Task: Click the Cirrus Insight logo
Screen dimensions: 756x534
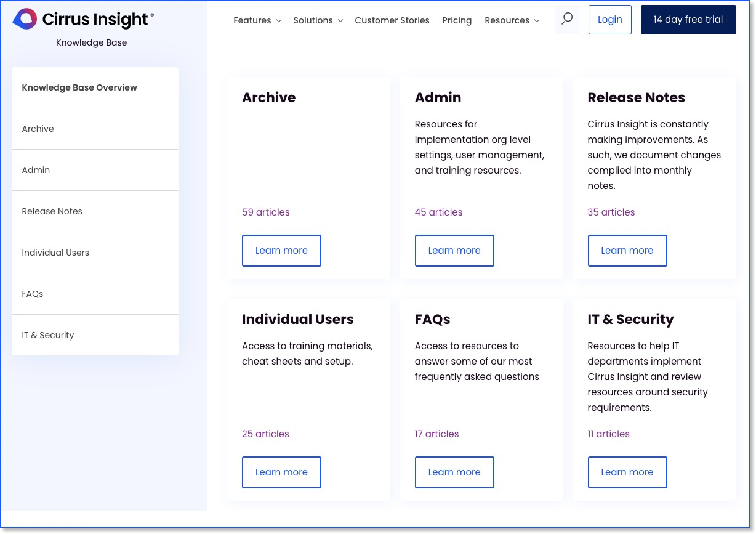Action: coord(83,19)
